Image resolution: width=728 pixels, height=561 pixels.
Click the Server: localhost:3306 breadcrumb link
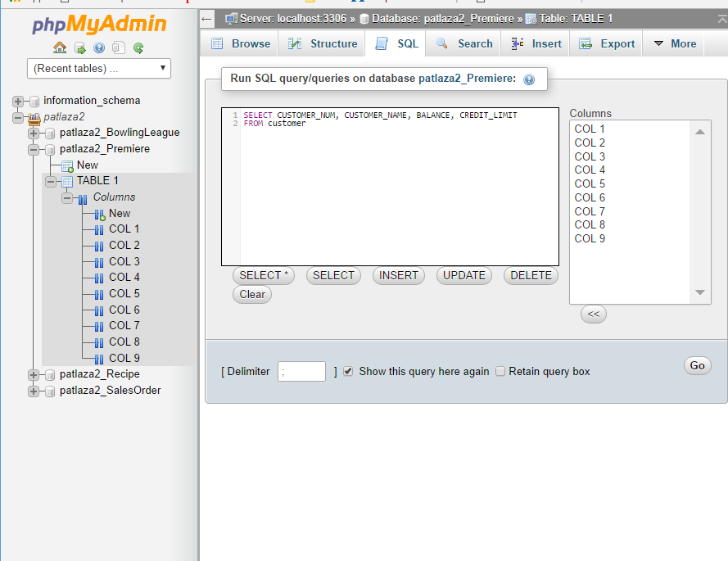pyautogui.click(x=293, y=19)
